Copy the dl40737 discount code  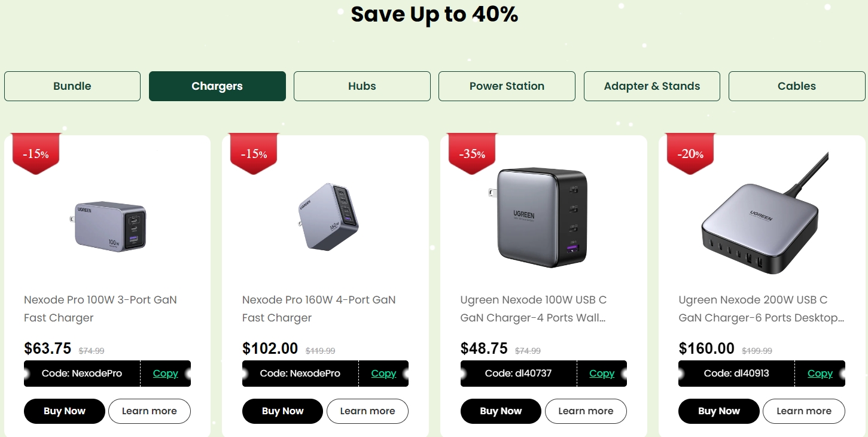(x=602, y=374)
